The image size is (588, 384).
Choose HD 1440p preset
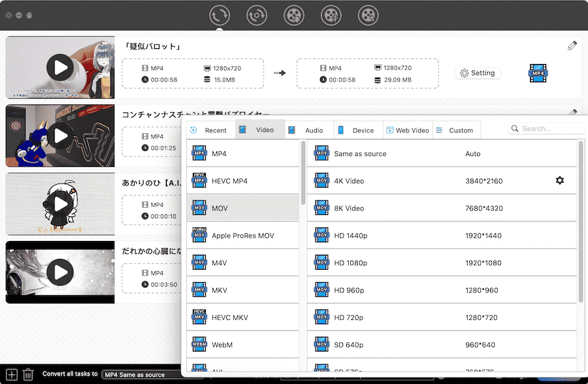[x=442, y=236]
